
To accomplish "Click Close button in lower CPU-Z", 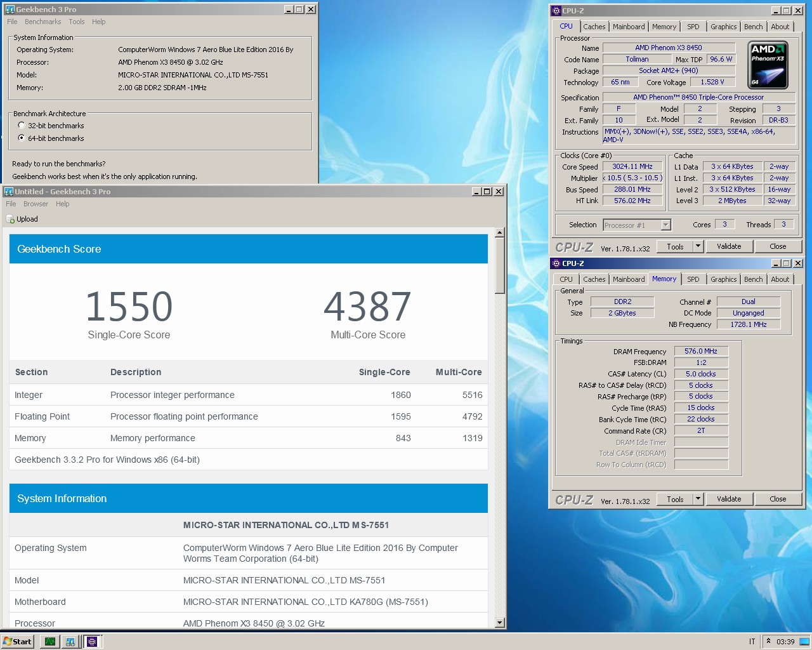I will click(x=778, y=499).
